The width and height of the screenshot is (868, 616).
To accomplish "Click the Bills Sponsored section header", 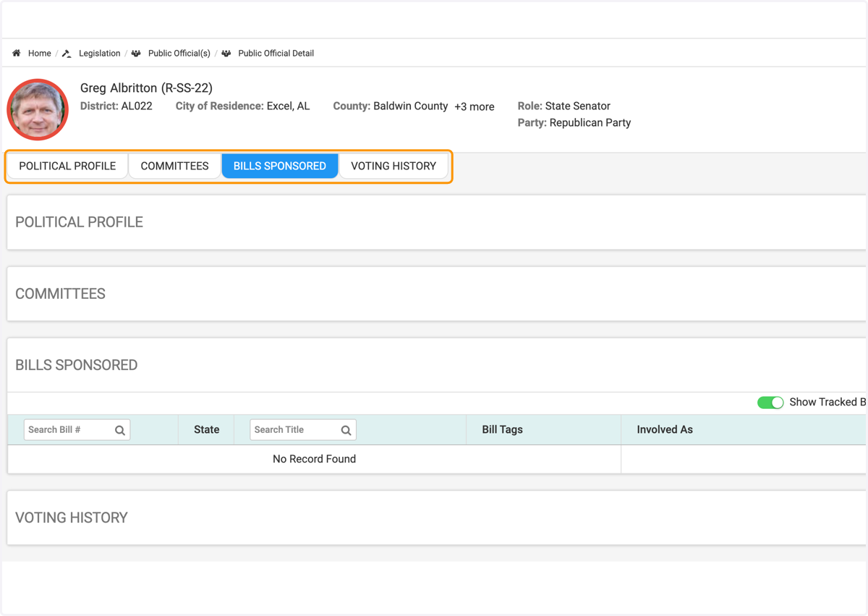I will 437,366.
